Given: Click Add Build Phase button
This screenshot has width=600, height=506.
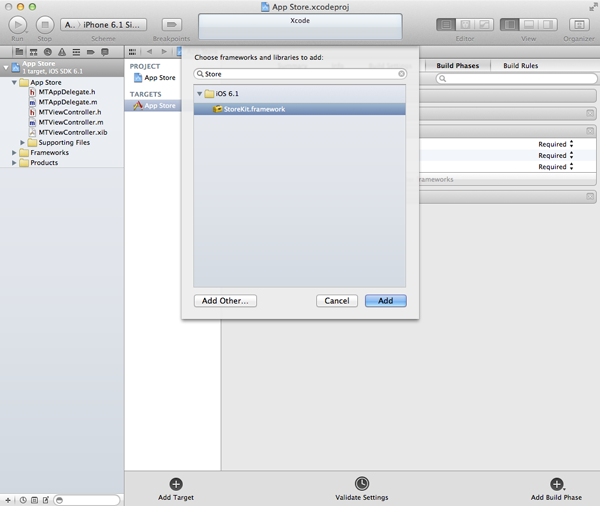Looking at the screenshot, I should pyautogui.click(x=556, y=490).
